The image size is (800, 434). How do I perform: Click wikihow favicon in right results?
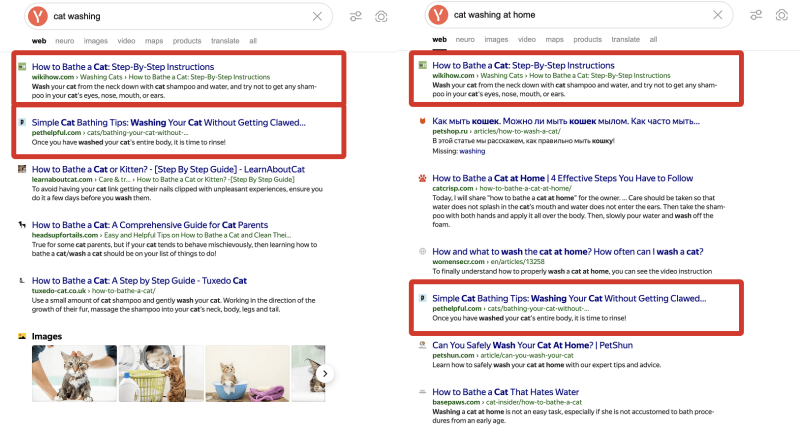click(422, 65)
